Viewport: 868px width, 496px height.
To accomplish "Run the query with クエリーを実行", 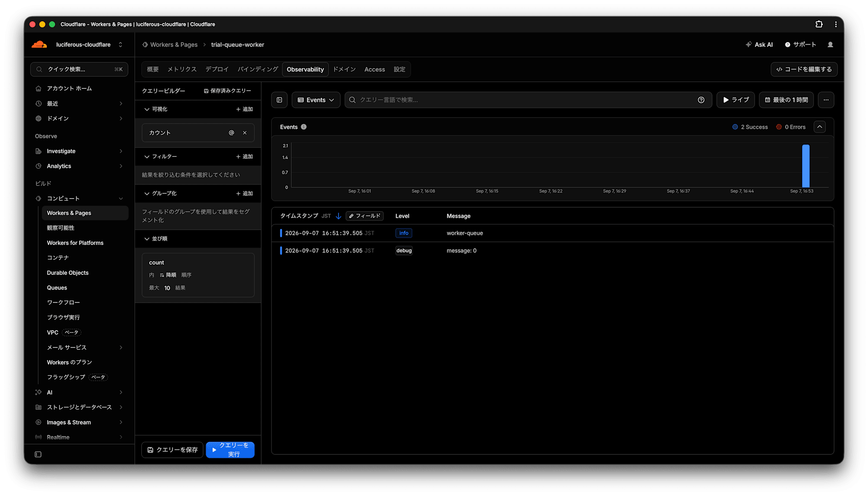I will coord(230,450).
